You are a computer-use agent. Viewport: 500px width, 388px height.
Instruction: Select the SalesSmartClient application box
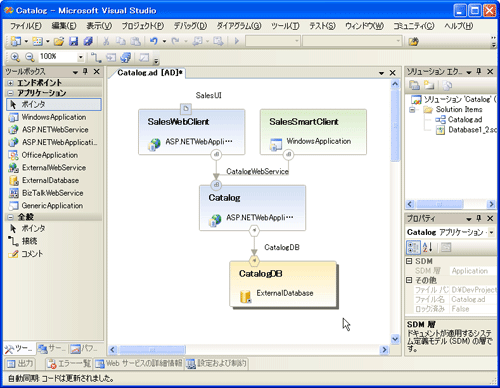tap(313, 132)
